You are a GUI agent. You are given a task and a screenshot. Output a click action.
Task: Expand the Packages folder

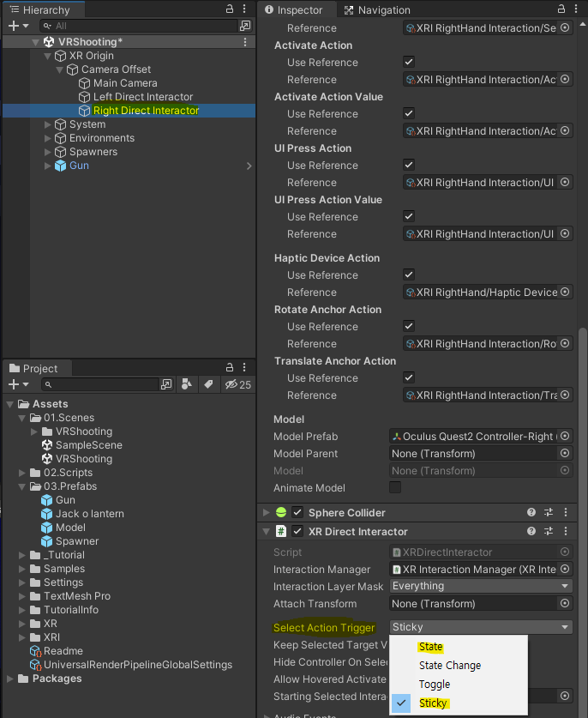10,679
